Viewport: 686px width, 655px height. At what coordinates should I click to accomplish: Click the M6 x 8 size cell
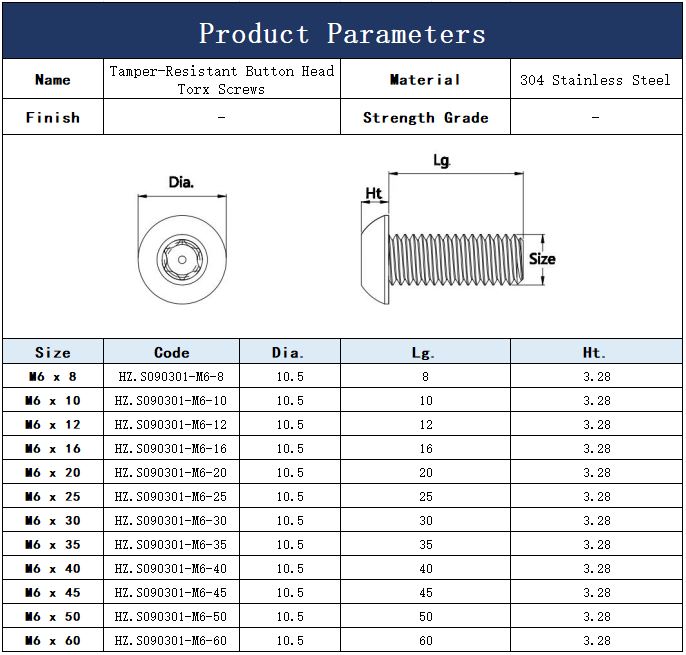[53, 377]
